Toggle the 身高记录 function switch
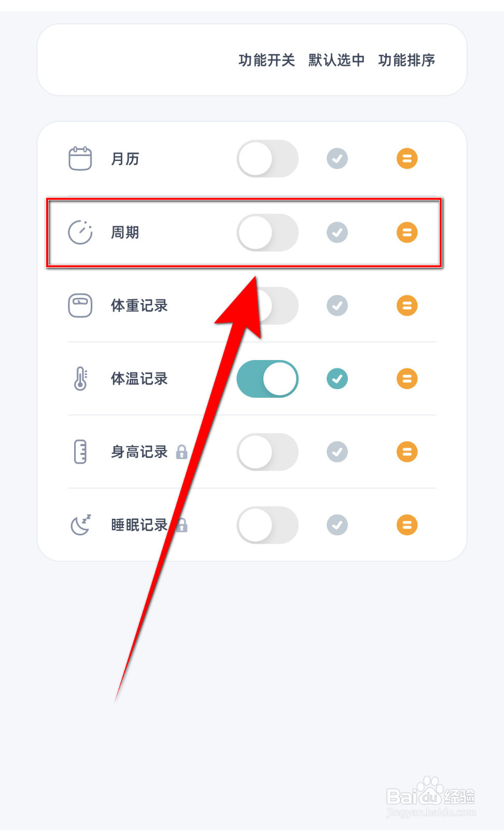Image resolution: width=504 pixels, height=830 pixels. tap(267, 452)
